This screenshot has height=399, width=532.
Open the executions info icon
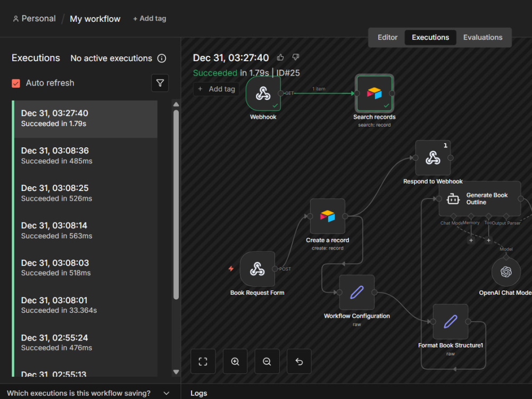coord(162,59)
